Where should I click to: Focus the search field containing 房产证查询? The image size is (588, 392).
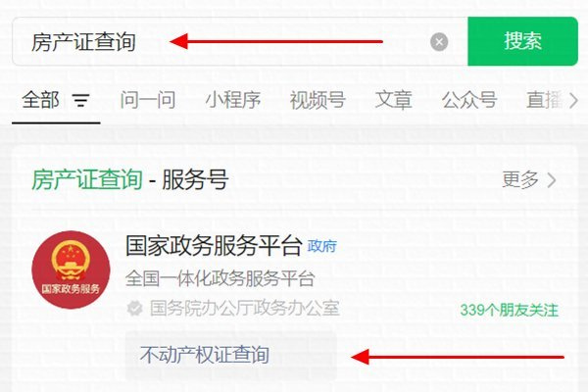click(240, 41)
